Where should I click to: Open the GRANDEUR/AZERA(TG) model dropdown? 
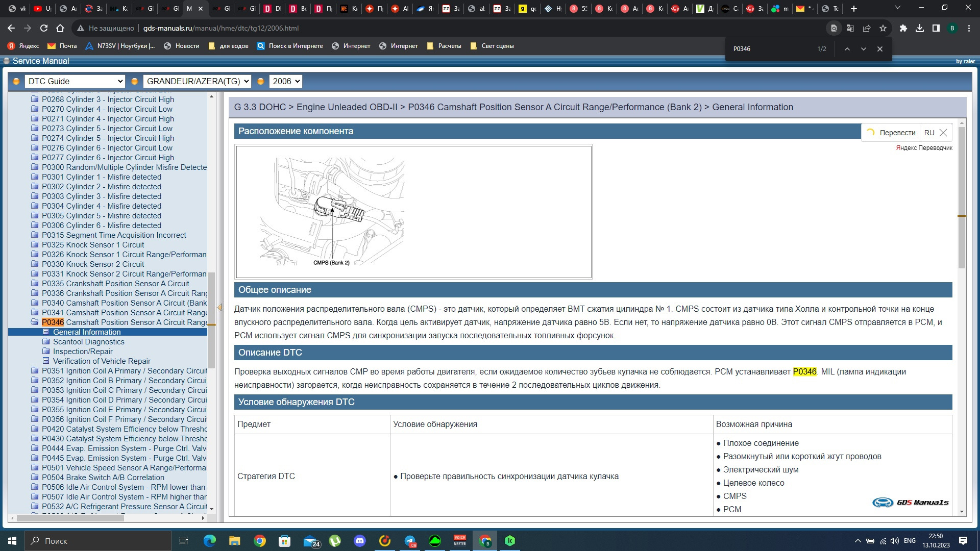click(x=197, y=81)
